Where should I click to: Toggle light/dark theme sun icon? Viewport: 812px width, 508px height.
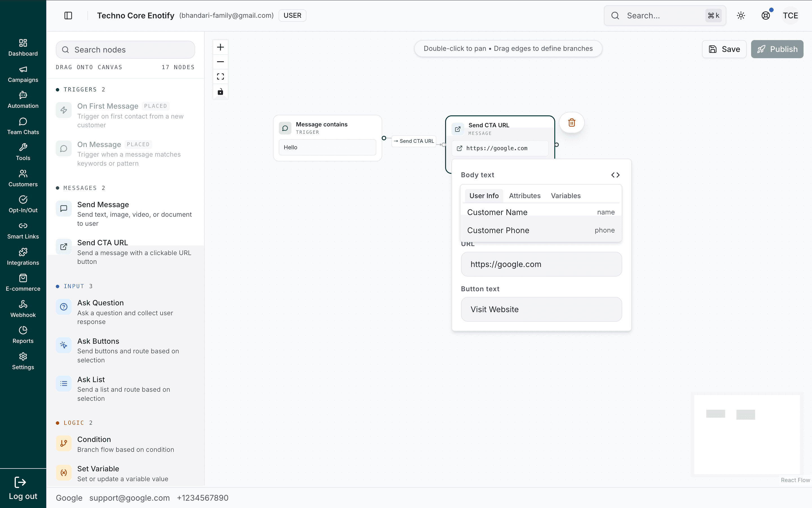click(741, 16)
